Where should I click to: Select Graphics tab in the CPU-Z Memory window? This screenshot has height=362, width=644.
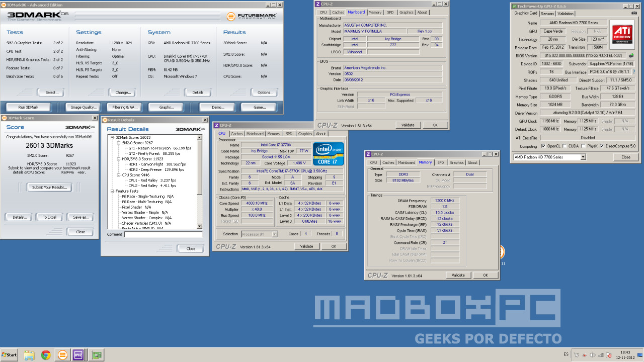457,162
